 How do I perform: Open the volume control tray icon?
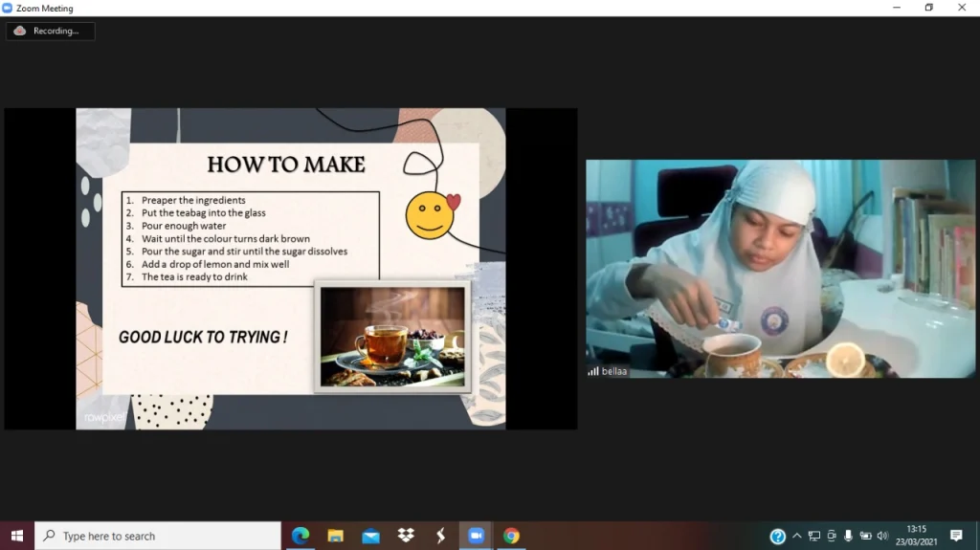[882, 536]
